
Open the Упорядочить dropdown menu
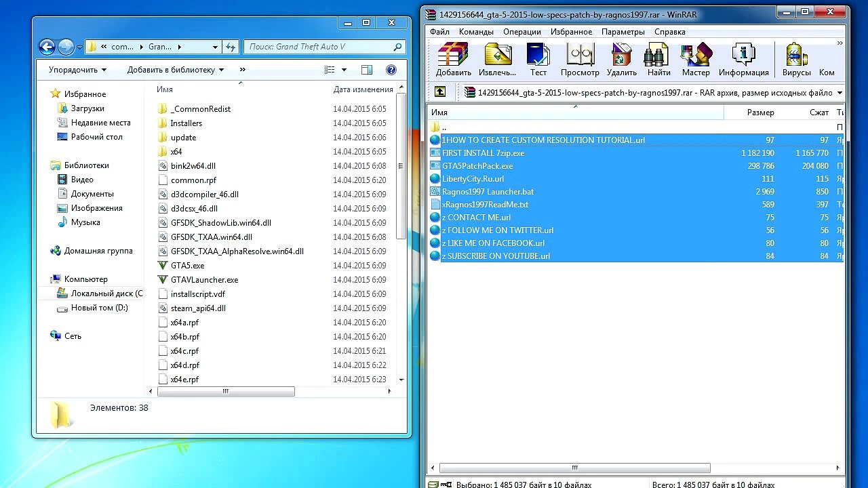coord(77,70)
